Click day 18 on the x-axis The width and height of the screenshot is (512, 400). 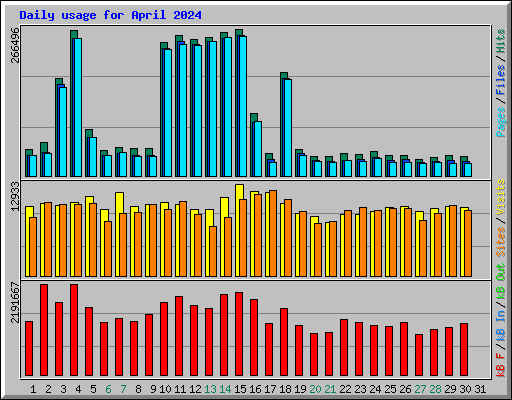tap(285, 389)
